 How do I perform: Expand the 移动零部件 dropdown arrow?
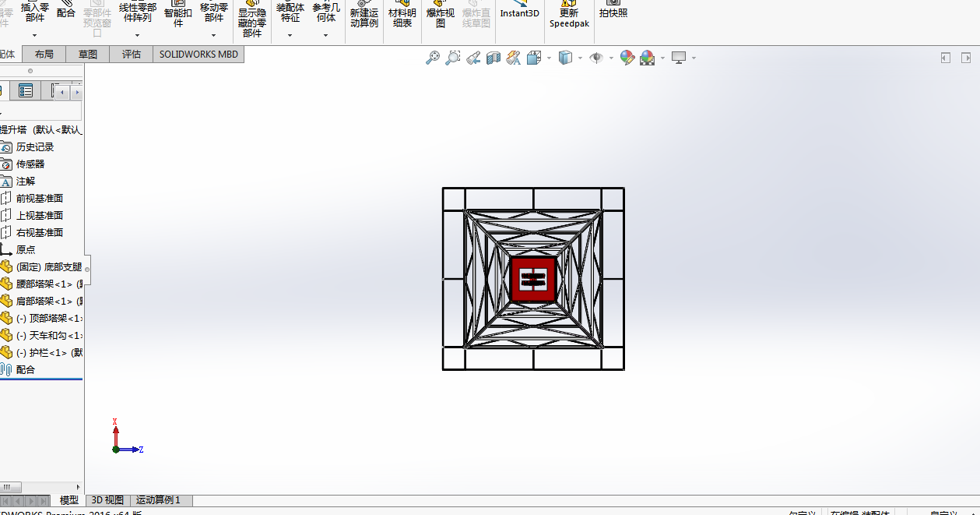coord(213,35)
